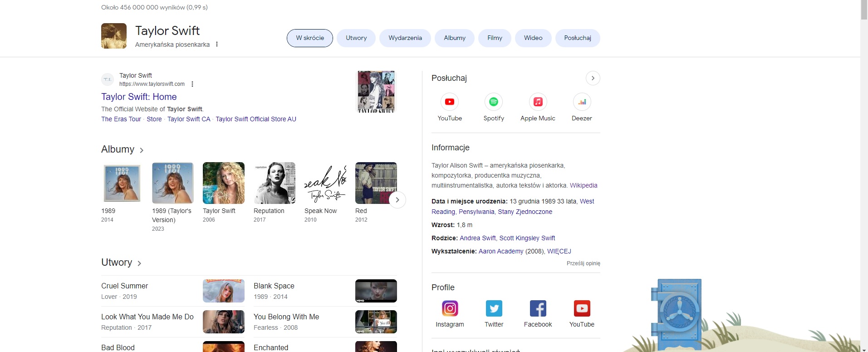Switch to the Posłuchaj tab
868x352 pixels.
(x=578, y=38)
